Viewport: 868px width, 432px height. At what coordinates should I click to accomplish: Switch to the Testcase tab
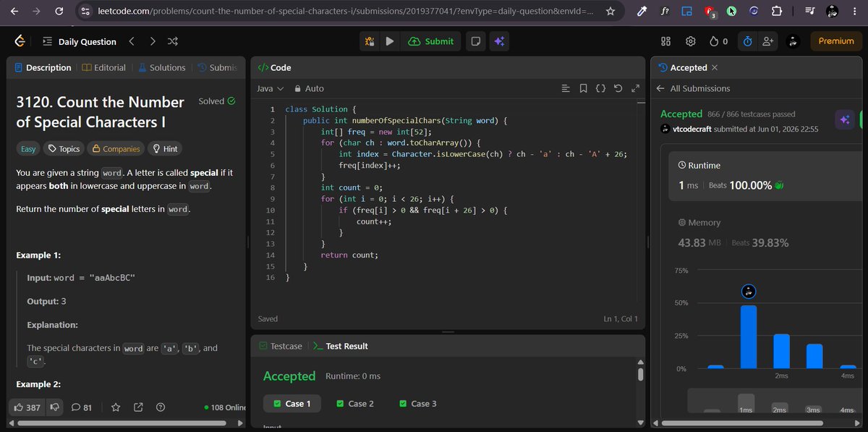coord(281,346)
